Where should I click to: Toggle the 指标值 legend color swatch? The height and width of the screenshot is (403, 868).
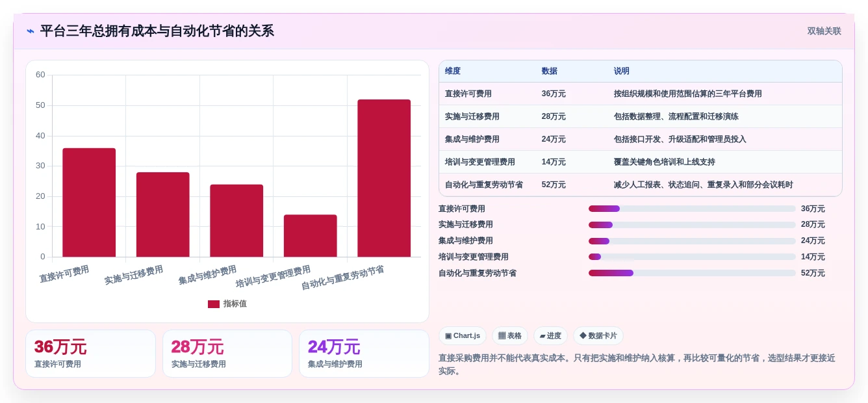click(x=214, y=304)
